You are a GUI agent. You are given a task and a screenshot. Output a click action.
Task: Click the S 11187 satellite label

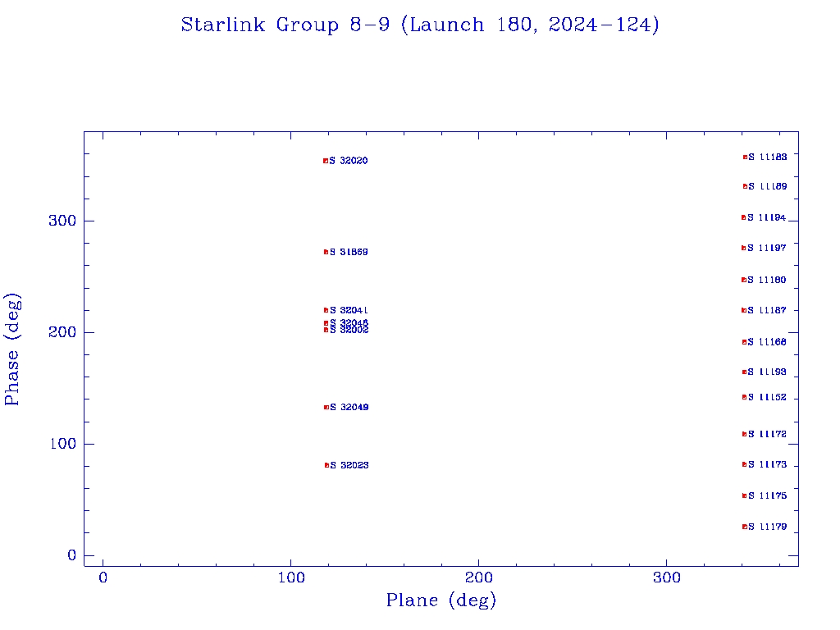click(766, 311)
